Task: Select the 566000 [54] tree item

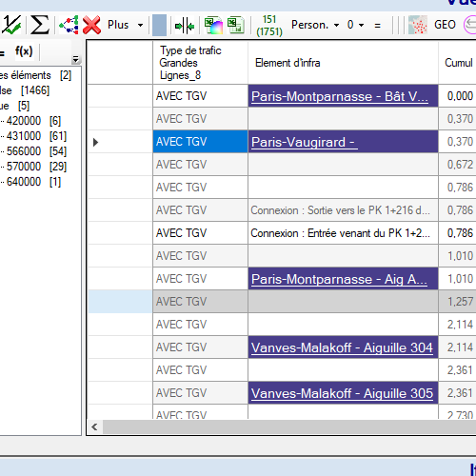Action: (36, 151)
